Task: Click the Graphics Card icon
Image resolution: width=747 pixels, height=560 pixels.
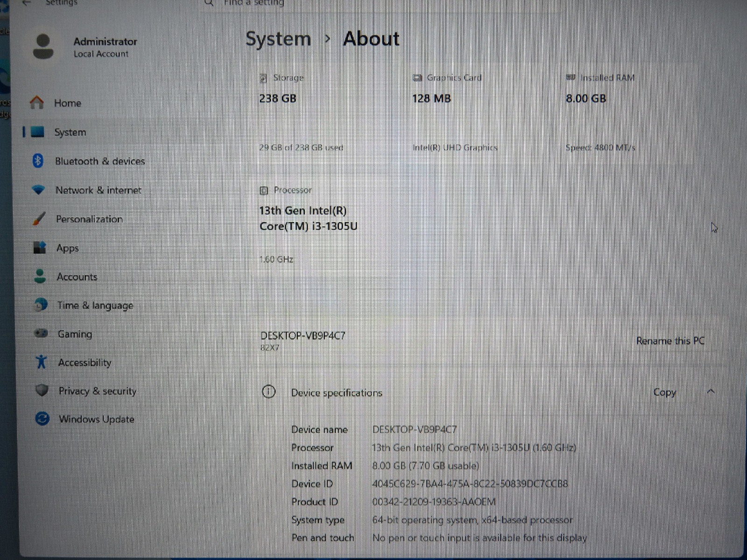Action: (417, 78)
